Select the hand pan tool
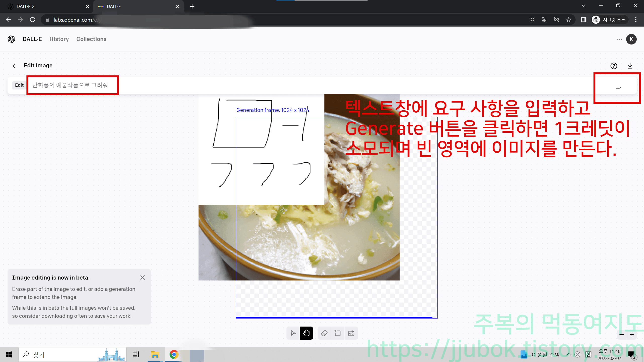Image resolution: width=644 pixels, height=362 pixels. click(306, 333)
